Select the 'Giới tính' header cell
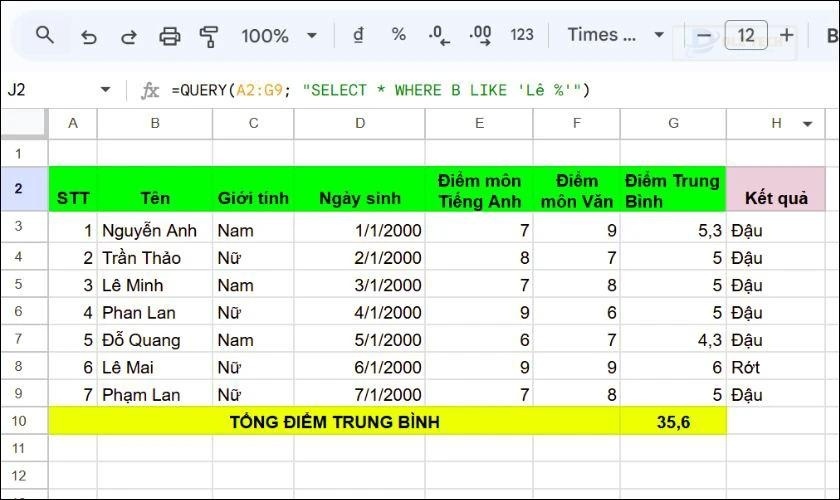840x500 pixels. pos(253,189)
